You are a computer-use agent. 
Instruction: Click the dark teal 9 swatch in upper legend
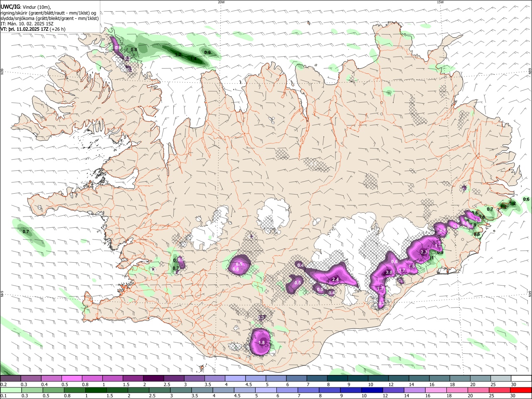[337, 378]
